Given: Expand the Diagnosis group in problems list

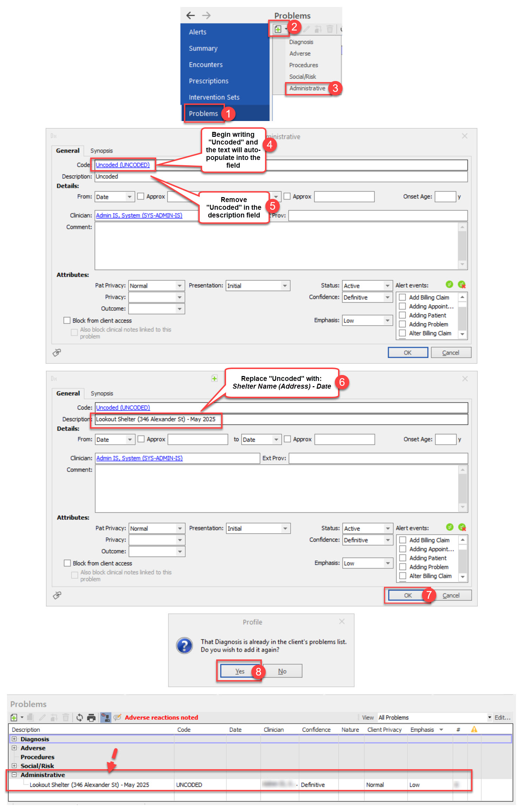Looking at the screenshot, I should point(14,739).
